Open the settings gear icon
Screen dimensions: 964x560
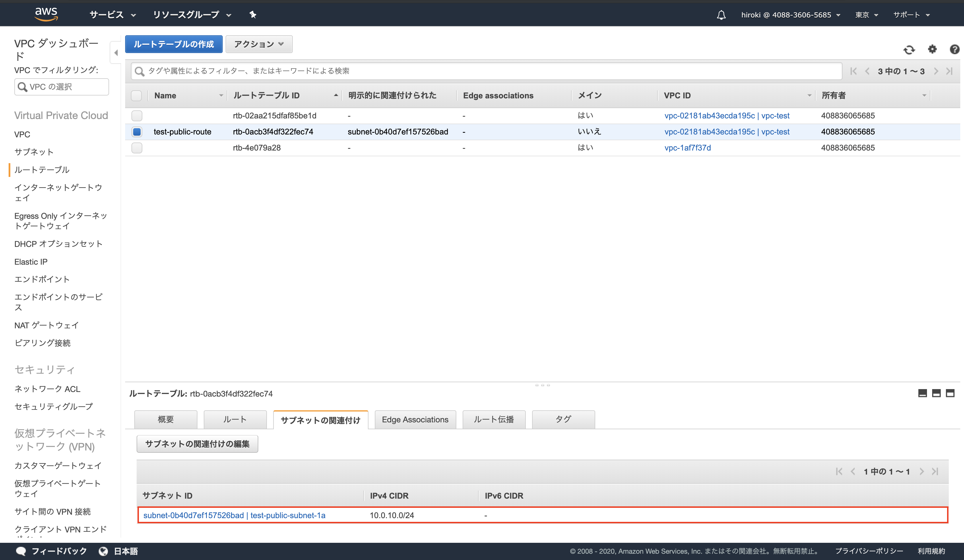[x=932, y=49]
